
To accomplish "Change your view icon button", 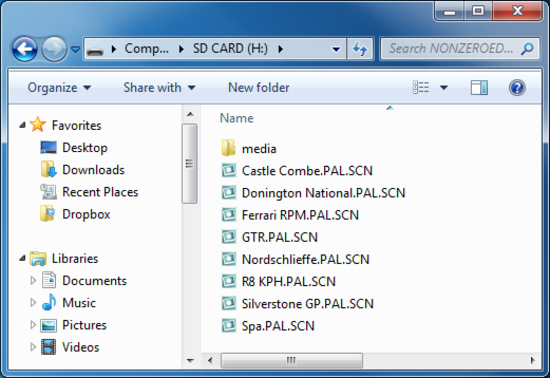I will [421, 87].
